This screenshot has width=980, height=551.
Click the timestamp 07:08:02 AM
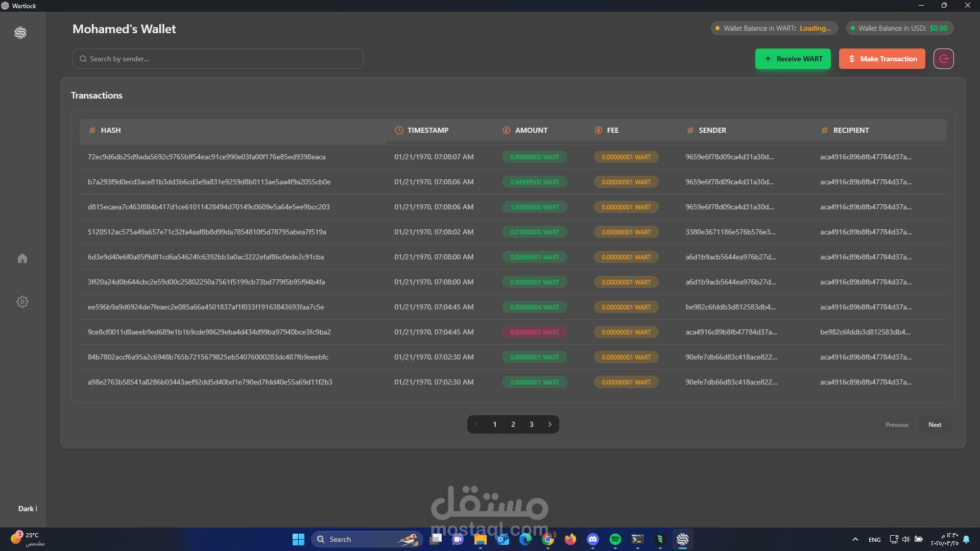click(x=434, y=232)
